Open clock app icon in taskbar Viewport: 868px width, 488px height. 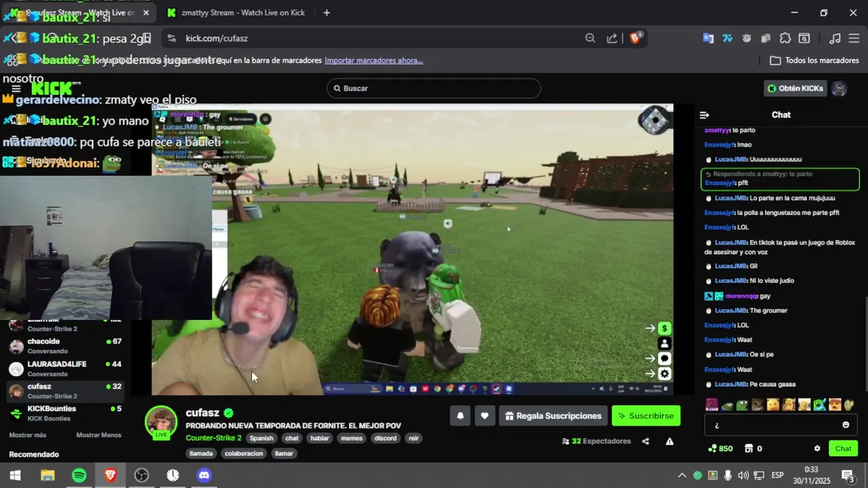point(173,475)
